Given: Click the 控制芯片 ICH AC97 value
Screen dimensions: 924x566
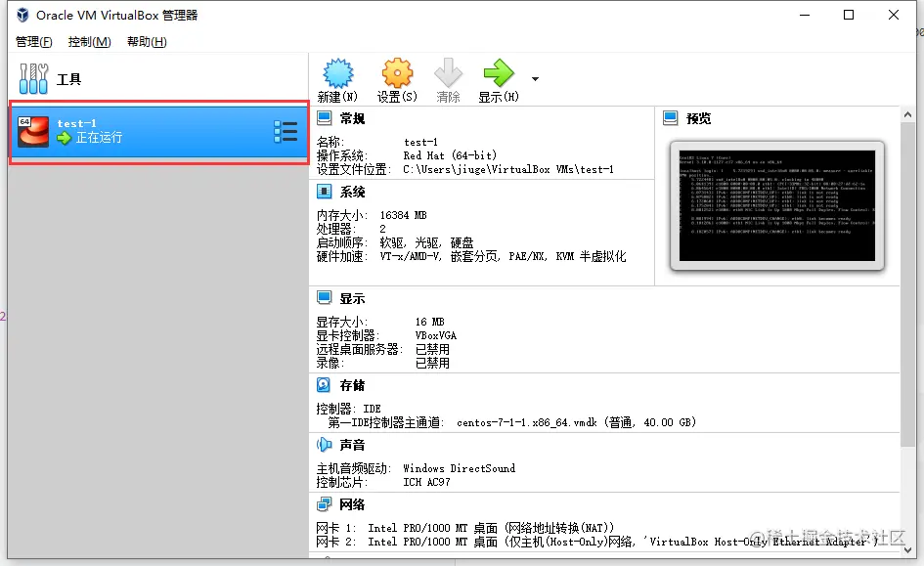Looking at the screenshot, I should pos(426,482).
